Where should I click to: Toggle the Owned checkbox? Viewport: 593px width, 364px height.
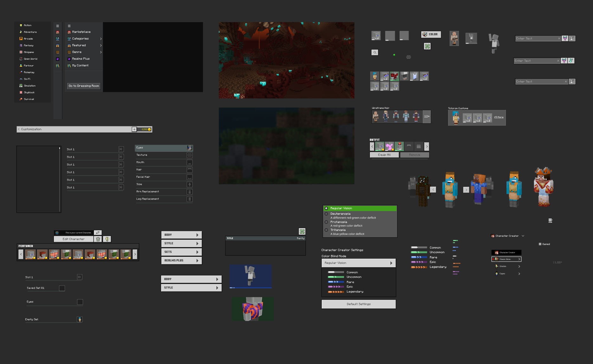(540, 244)
